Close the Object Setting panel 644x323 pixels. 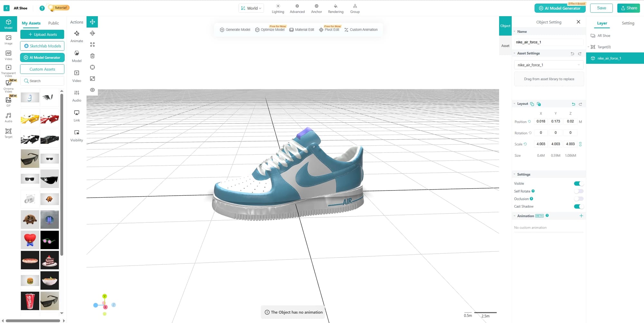click(x=578, y=22)
